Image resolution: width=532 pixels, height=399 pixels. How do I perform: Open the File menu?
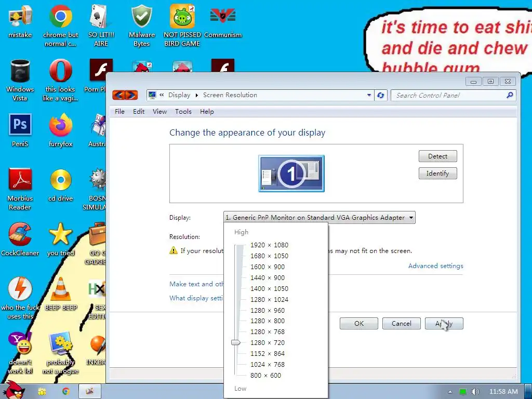[x=119, y=112]
